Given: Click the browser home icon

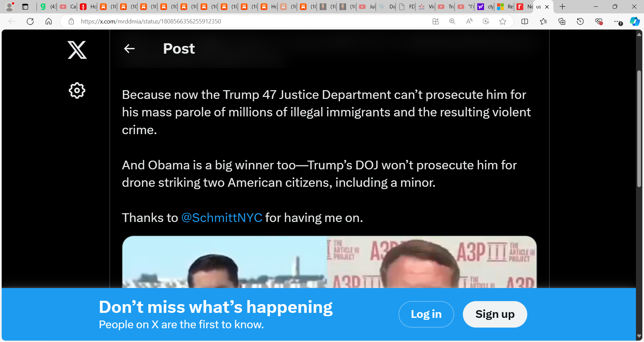Looking at the screenshot, I should [49, 21].
